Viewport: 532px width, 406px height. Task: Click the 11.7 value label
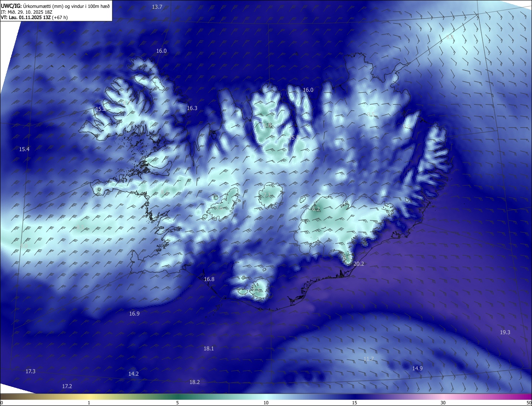pos(369,359)
